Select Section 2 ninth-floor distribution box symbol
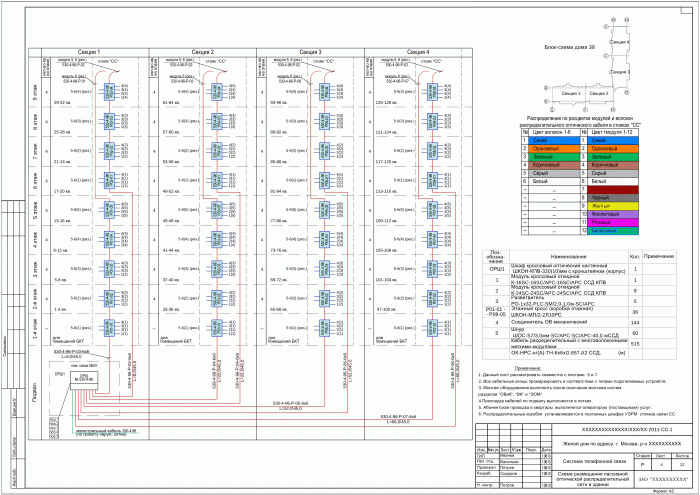The width and height of the screenshot is (700, 495). click(x=217, y=92)
